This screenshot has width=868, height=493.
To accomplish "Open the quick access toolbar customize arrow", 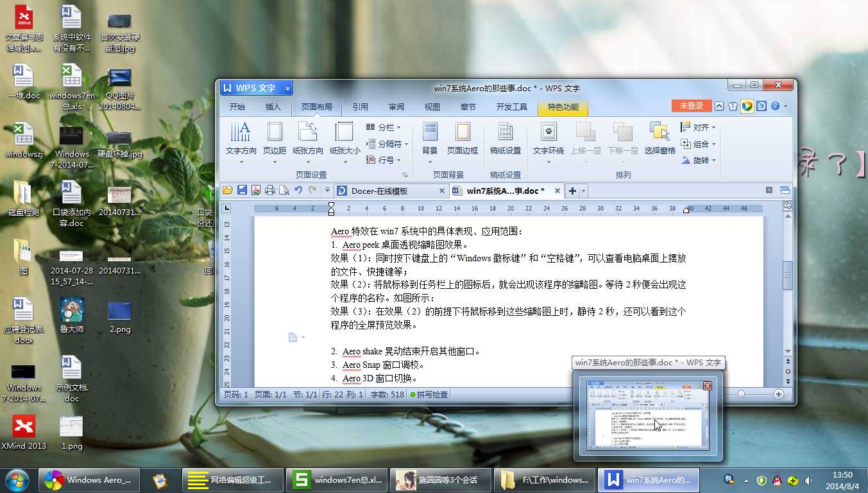I will point(327,190).
